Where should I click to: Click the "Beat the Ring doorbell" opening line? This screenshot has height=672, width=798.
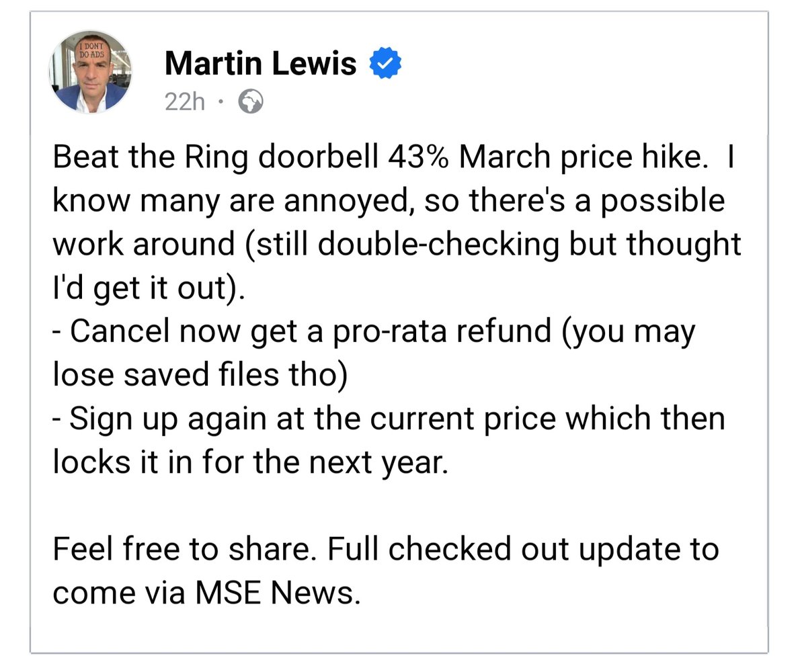[216, 157]
